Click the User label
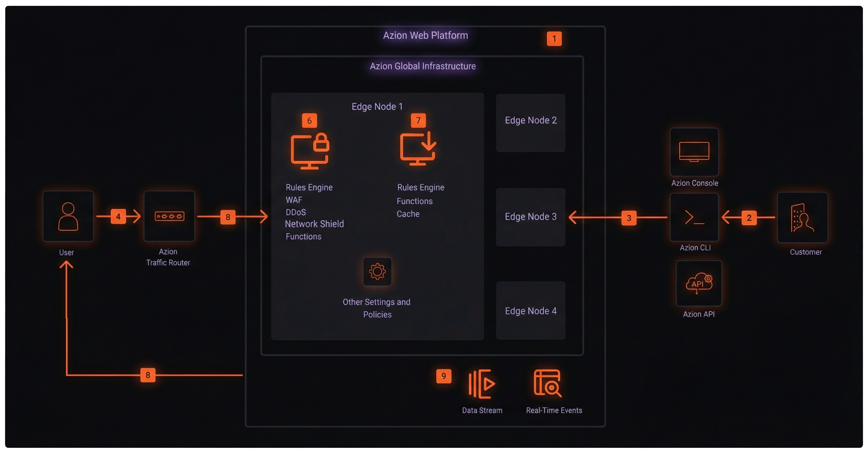 coord(66,253)
